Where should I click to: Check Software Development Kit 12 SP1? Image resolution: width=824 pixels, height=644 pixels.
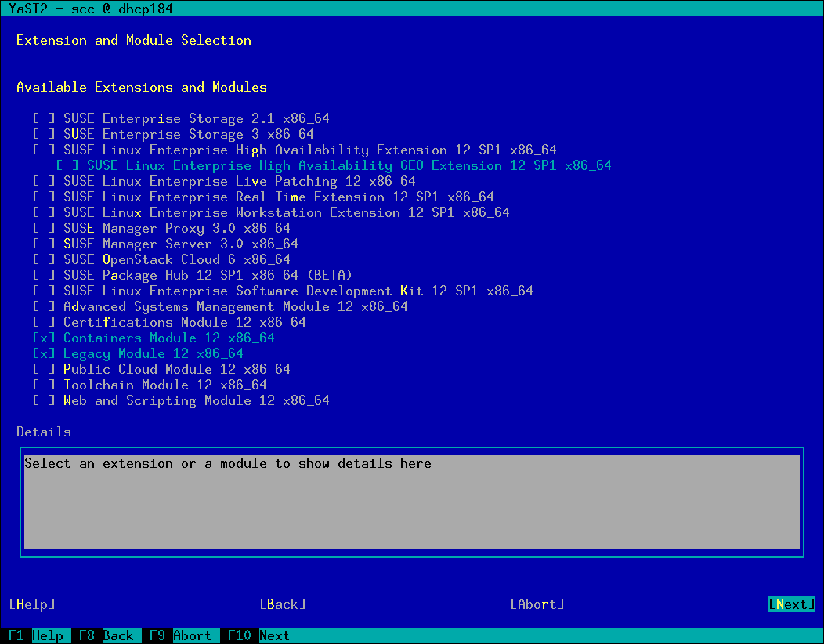pyautogui.click(x=44, y=291)
